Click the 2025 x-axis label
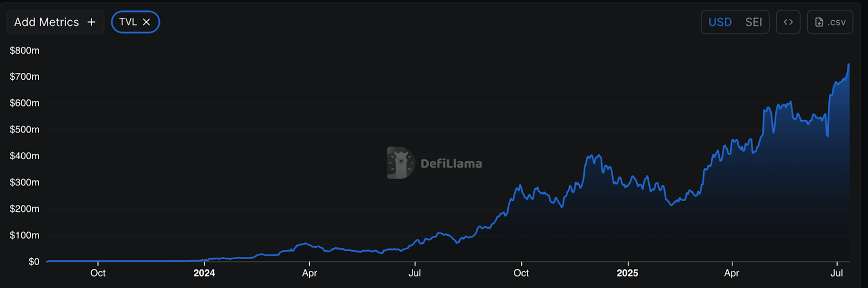Viewport: 868px width, 288px height. (x=627, y=273)
